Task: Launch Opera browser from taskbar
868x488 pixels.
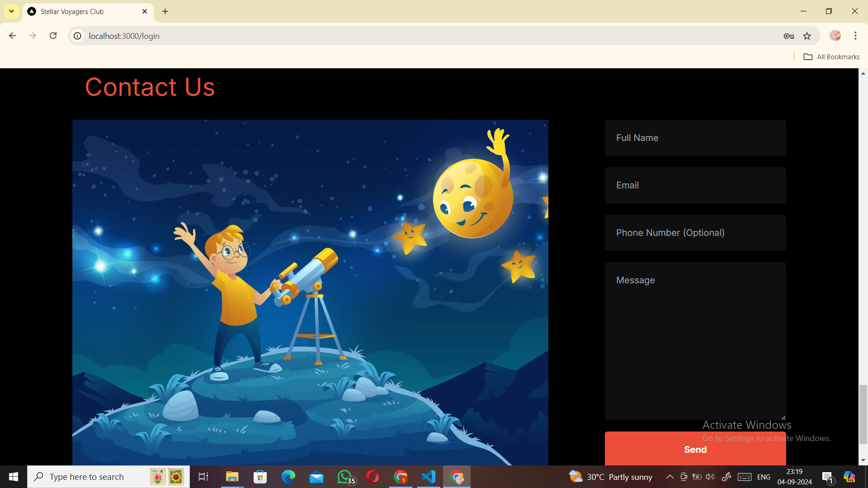Action: 373,477
